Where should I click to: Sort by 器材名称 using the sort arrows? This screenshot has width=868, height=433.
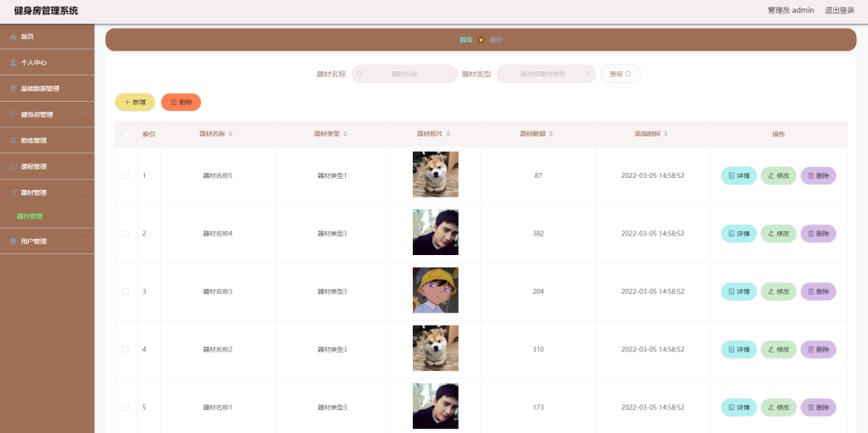[231, 134]
